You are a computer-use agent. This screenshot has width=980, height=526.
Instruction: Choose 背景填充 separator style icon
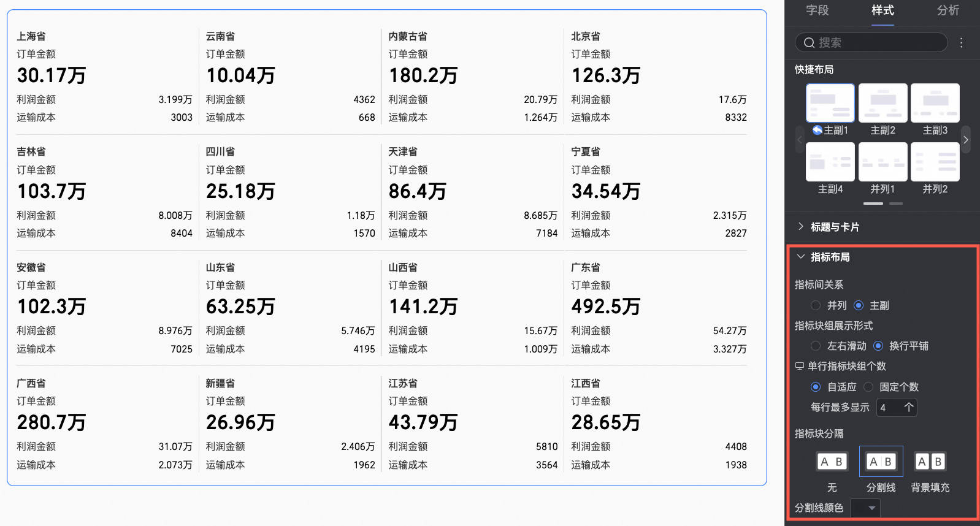(x=930, y=462)
